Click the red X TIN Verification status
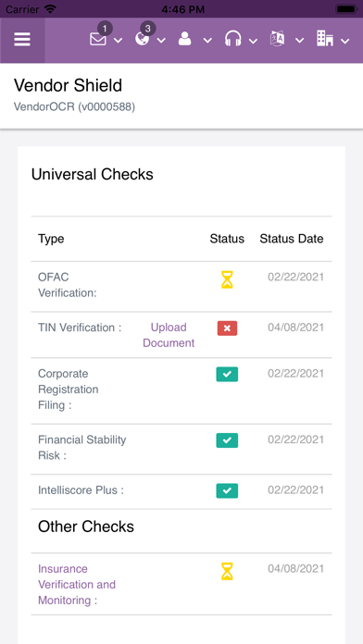 click(227, 328)
